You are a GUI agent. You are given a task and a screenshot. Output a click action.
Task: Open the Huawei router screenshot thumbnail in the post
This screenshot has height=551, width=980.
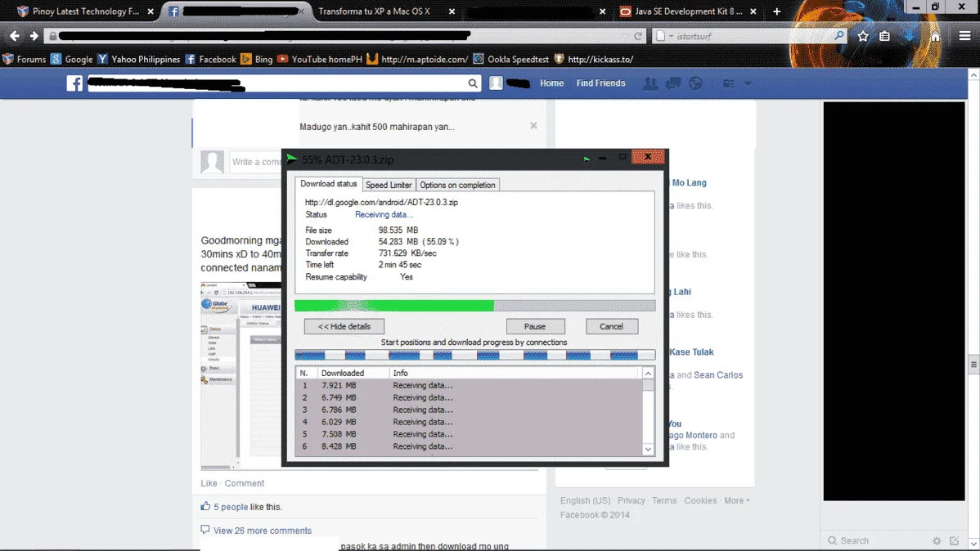241,375
